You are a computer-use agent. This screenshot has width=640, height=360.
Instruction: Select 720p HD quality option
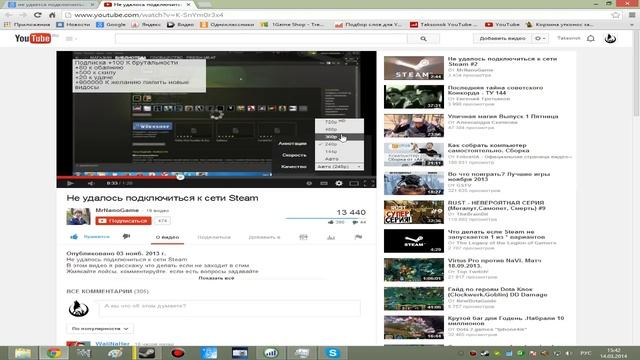tap(339, 122)
